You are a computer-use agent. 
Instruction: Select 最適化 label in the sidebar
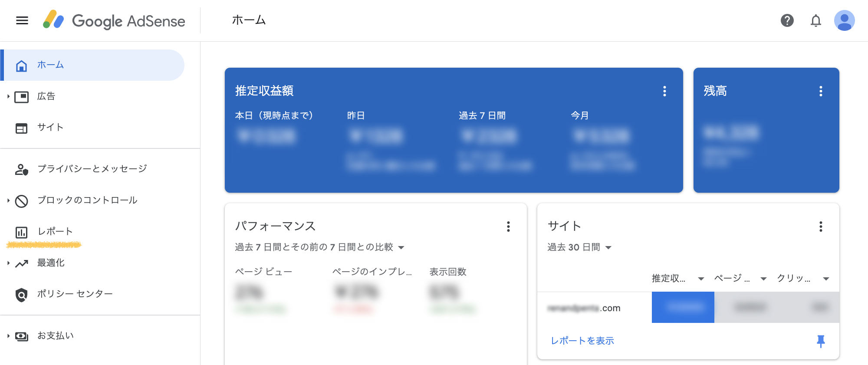[x=51, y=263]
